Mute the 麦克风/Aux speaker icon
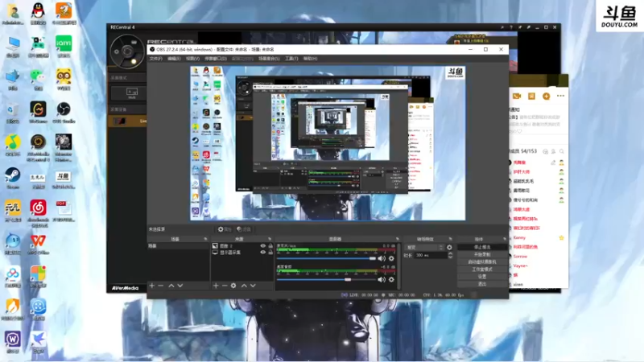This screenshot has height=362, width=644. [382, 258]
